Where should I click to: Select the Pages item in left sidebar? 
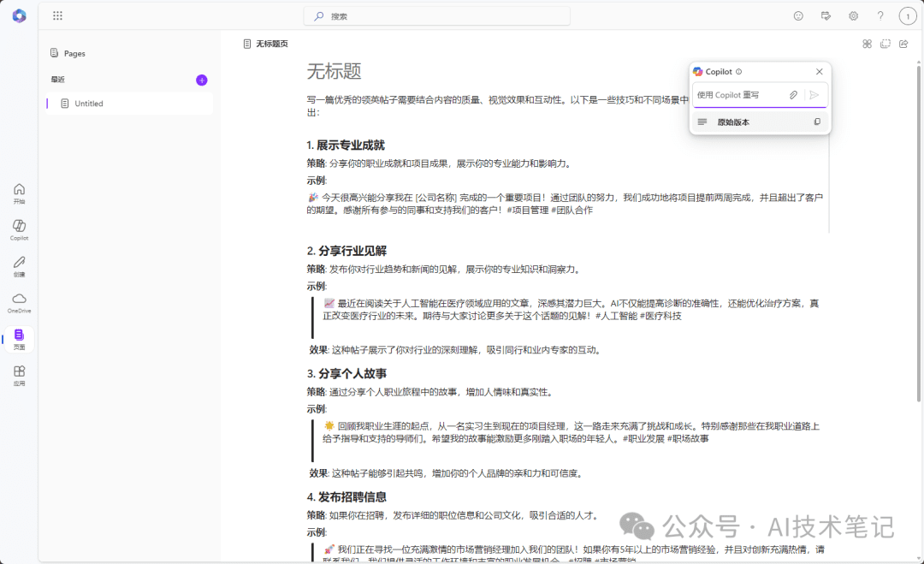[20, 340]
